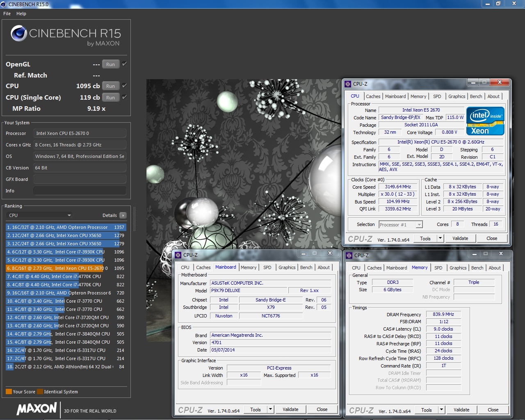Click the Cinebench R15 logo icon
This screenshot has height=420, width=525.
pyautogui.click(x=19, y=34)
